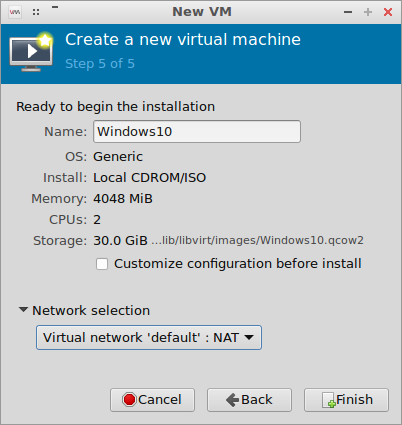Screen dimensions: 402x425
Task: Click the OS value Generic
Action: tap(118, 157)
